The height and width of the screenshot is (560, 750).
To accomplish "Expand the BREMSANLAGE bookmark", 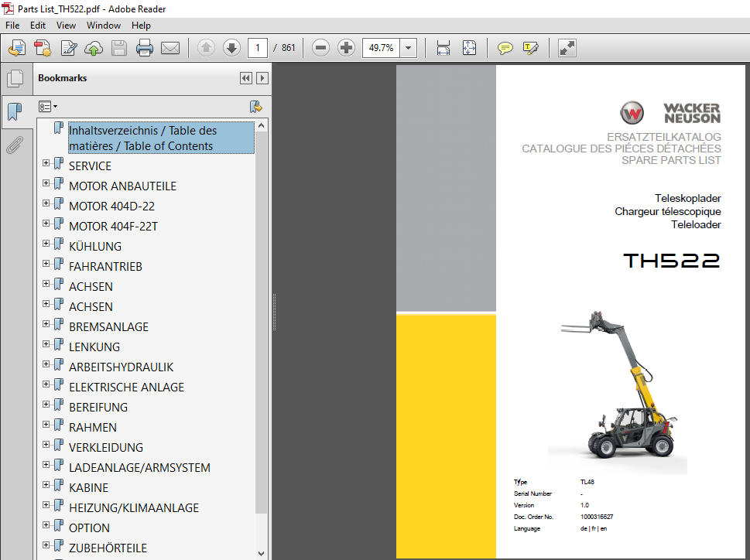I will [46, 323].
